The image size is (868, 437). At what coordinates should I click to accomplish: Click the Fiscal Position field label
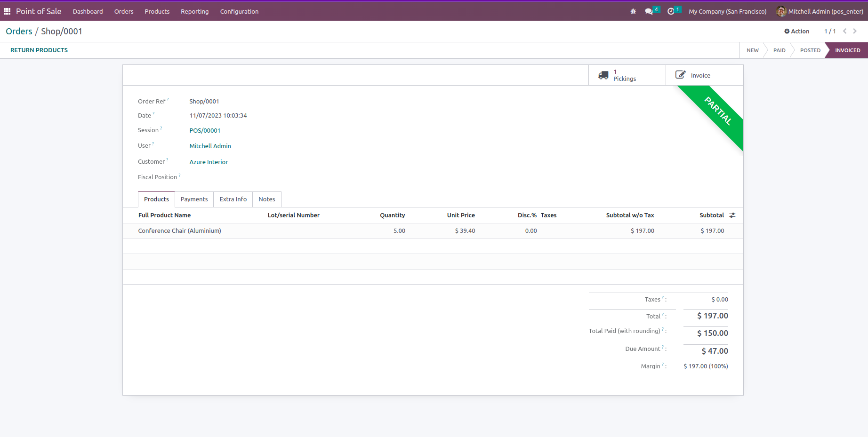[x=158, y=177]
